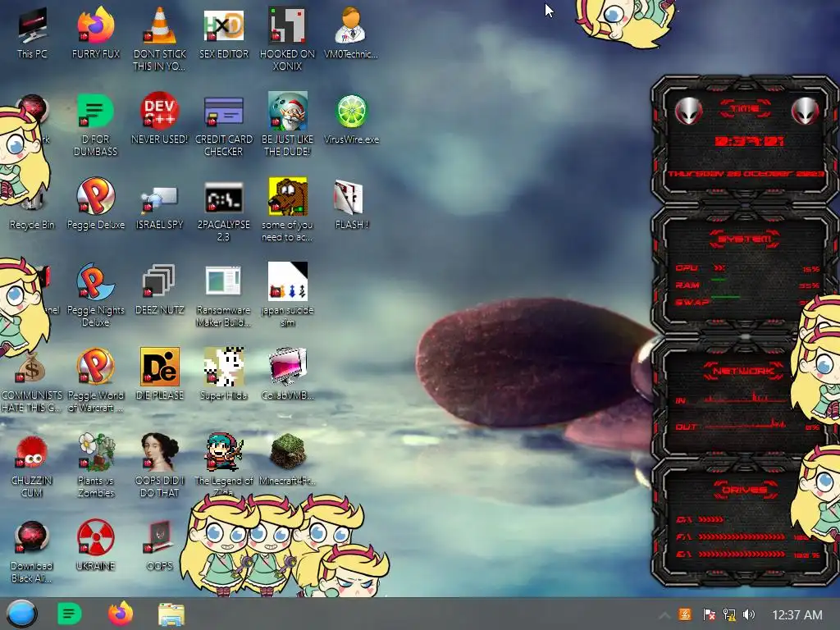Click the NETWORK gadget header
Screen dimensions: 840x630
pos(743,371)
